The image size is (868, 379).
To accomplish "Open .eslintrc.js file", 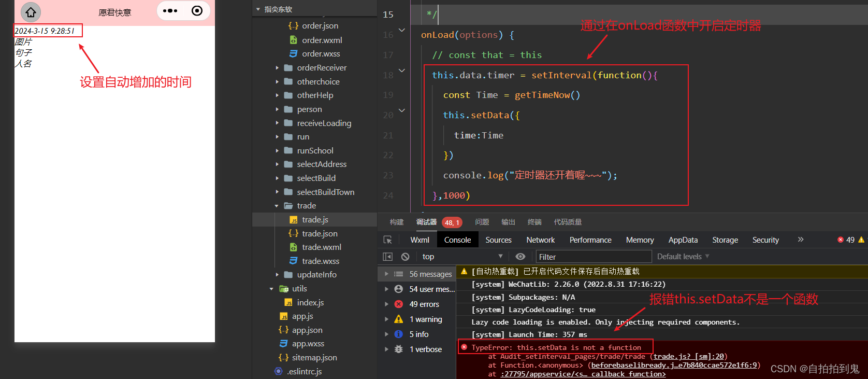I will click(x=304, y=372).
